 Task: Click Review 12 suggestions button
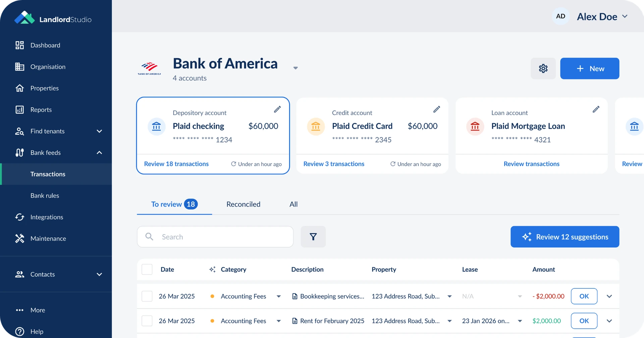[565, 237]
